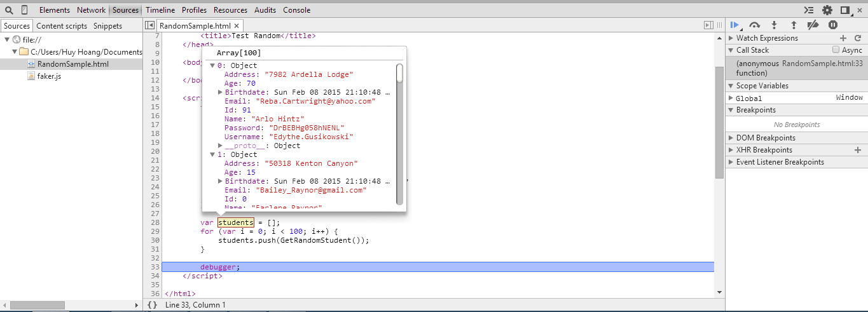868x312 pixels.
Task: Deactivate all breakpoints
Action: 813,25
